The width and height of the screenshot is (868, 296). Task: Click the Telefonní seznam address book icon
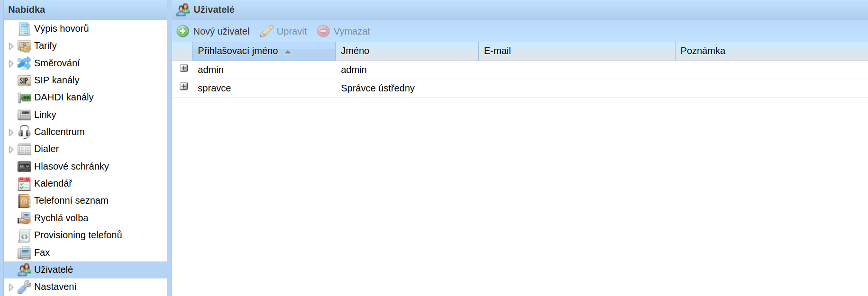pos(24,201)
